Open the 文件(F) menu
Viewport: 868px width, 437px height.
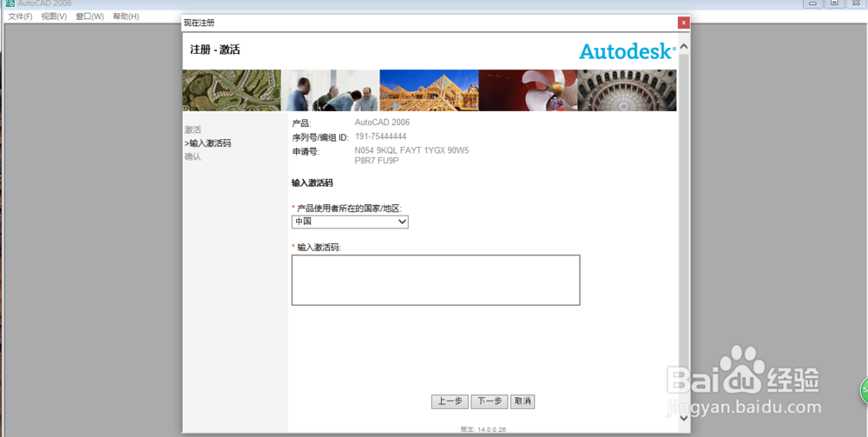click(20, 17)
